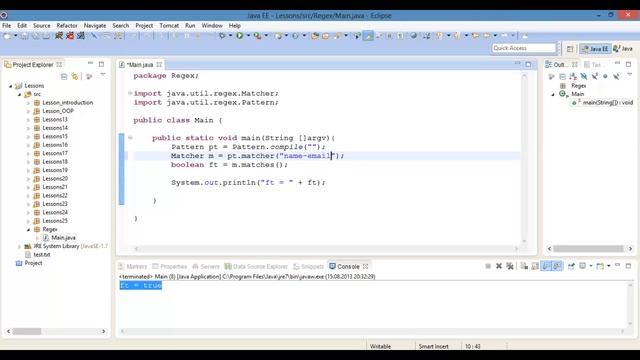The width and height of the screenshot is (640, 360).
Task: Collapse the src folder node
Action: (19, 94)
